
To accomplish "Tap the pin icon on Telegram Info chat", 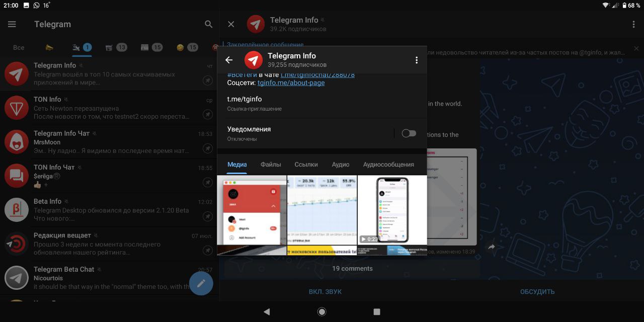I will [x=208, y=80].
